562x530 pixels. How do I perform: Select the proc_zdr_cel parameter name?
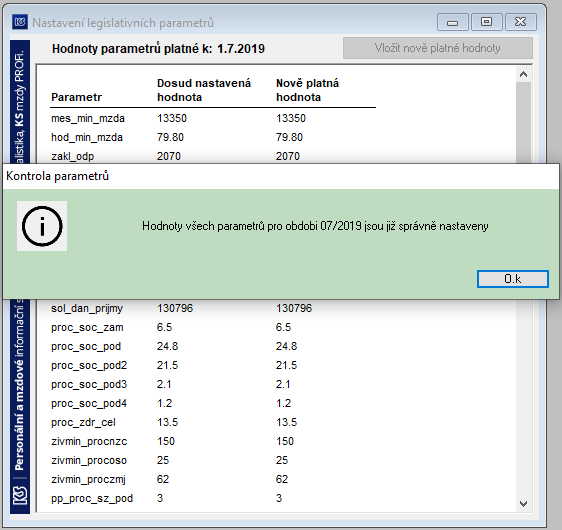tap(83, 422)
